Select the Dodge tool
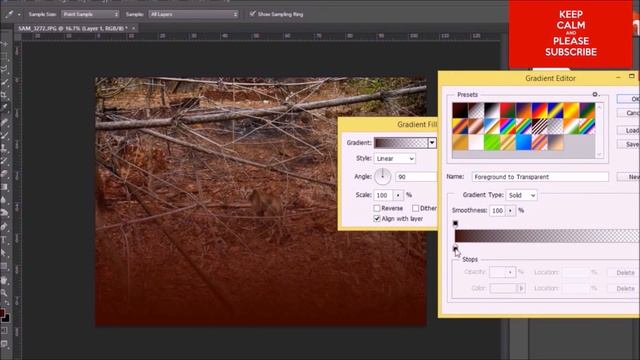The height and width of the screenshot is (360, 640). pyautogui.click(x=4, y=213)
